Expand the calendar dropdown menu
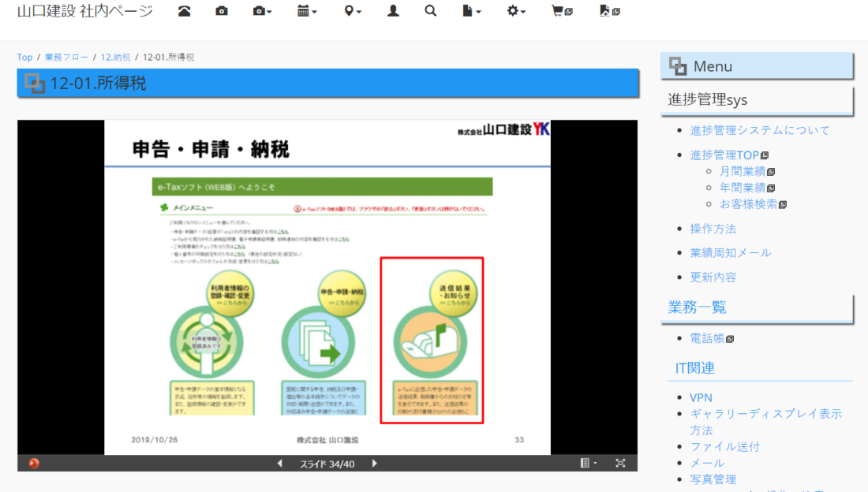 [307, 11]
